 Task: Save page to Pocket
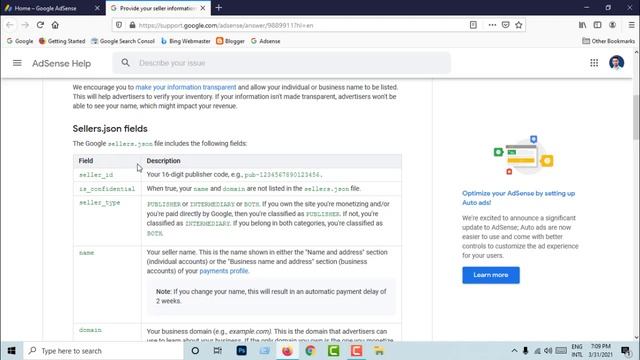pyautogui.click(x=505, y=25)
